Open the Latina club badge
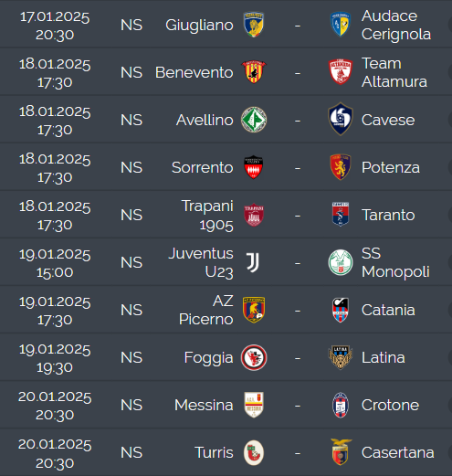This screenshot has height=476, width=452. tap(341, 357)
